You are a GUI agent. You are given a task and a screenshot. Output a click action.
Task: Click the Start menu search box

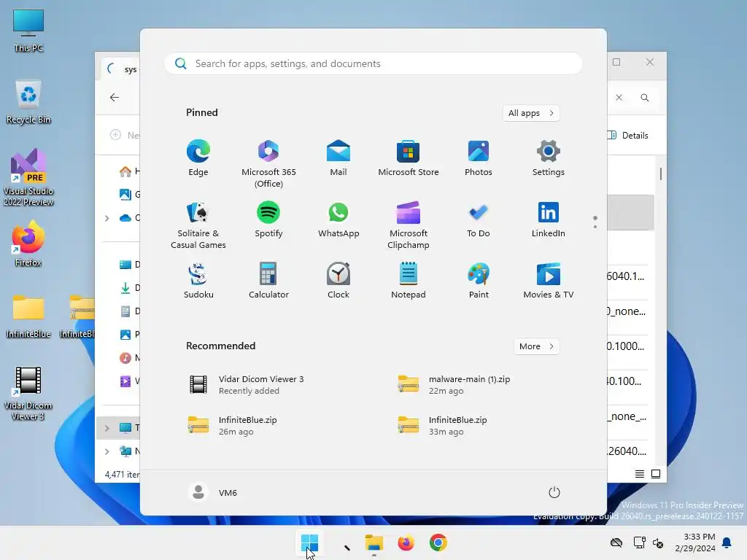click(x=373, y=63)
